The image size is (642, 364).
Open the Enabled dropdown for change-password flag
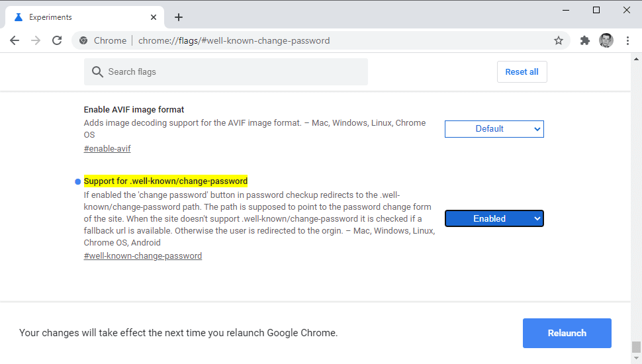pos(494,218)
